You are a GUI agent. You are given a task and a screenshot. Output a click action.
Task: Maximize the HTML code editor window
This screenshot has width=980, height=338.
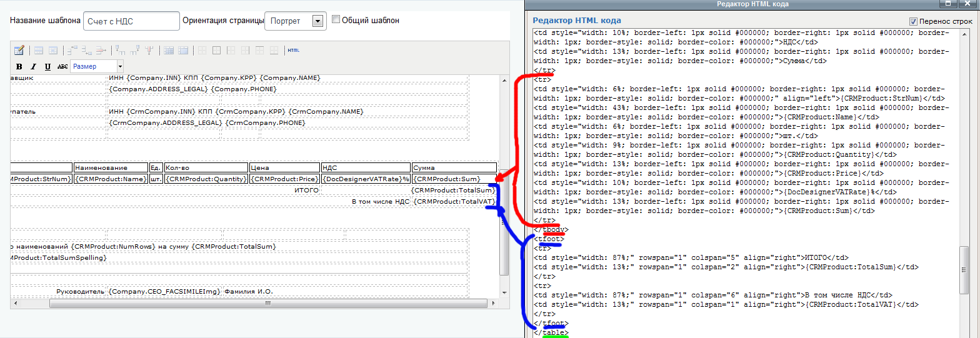[949, 4]
